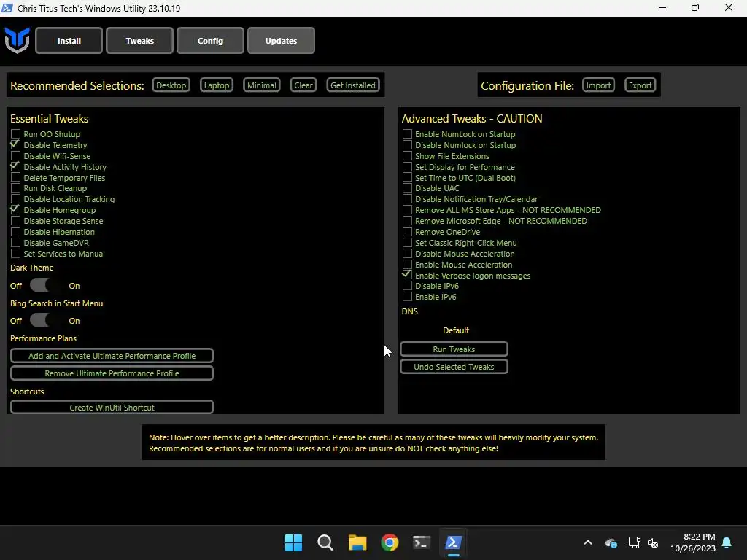
Task: Uncheck Disable Homegroup
Action: coord(16,210)
